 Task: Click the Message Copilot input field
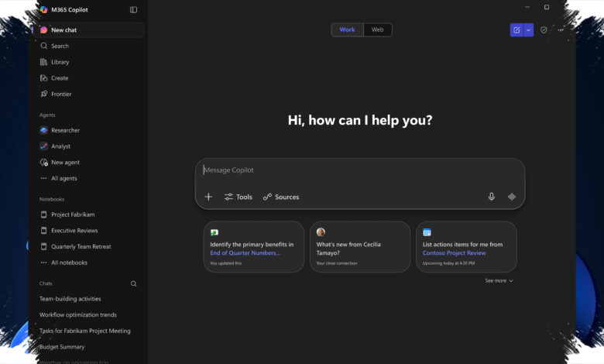tap(360, 170)
